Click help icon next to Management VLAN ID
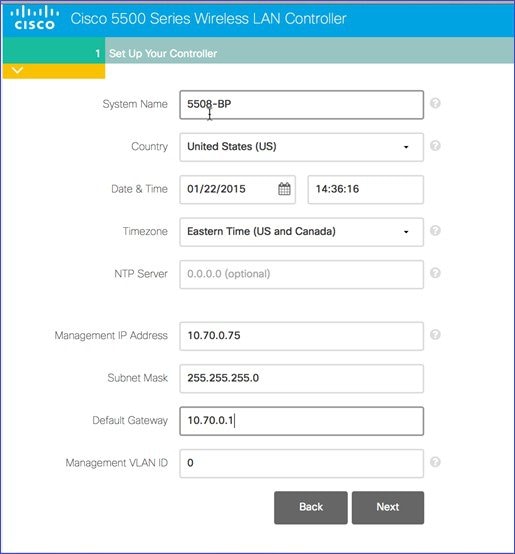The image size is (515, 554). 435,462
